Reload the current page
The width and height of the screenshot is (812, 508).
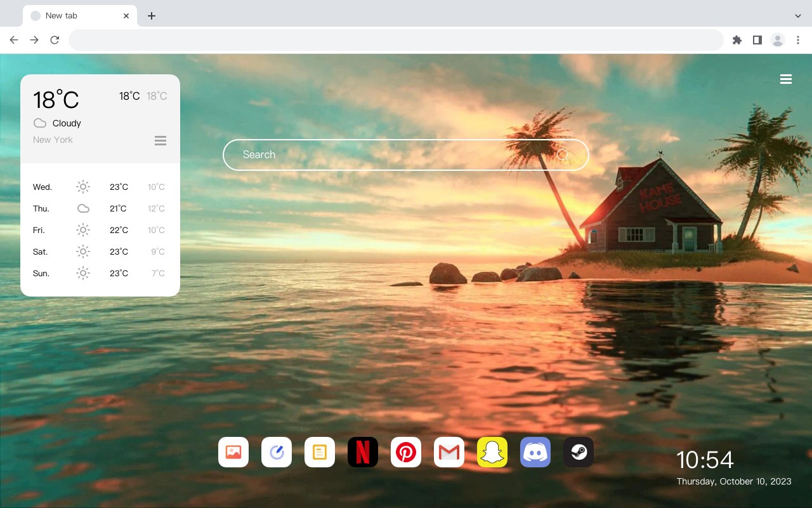tap(55, 40)
